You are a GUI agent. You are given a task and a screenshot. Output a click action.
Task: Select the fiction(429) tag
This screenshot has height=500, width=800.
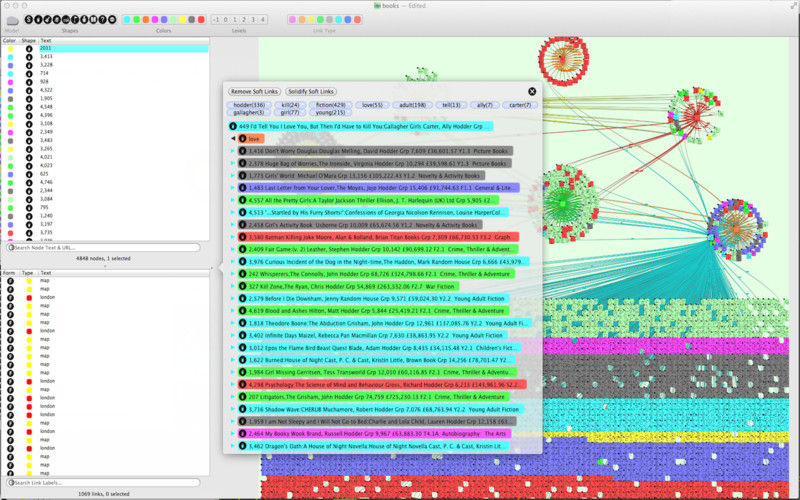331,105
